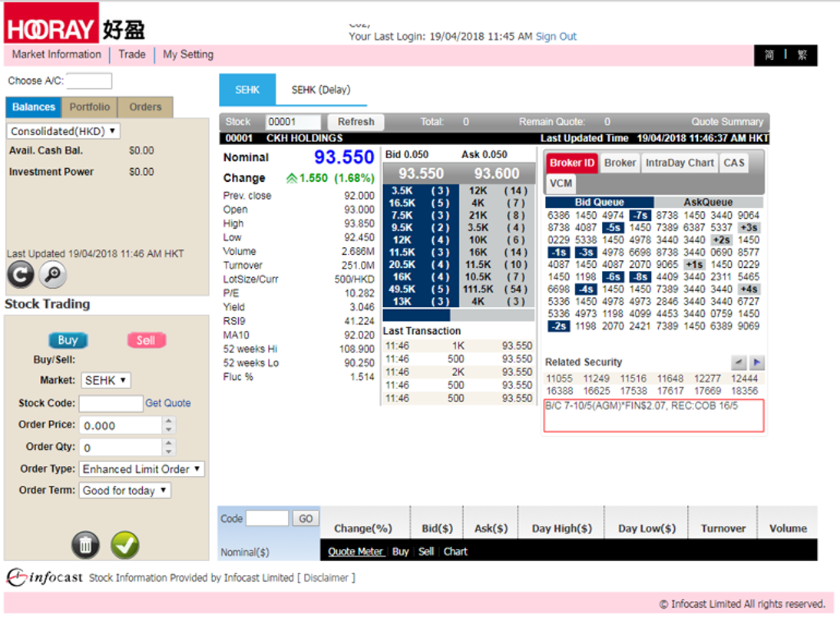Viewport: 840px width, 621px height.
Task: Click the Stock Code input field
Action: [x=111, y=403]
